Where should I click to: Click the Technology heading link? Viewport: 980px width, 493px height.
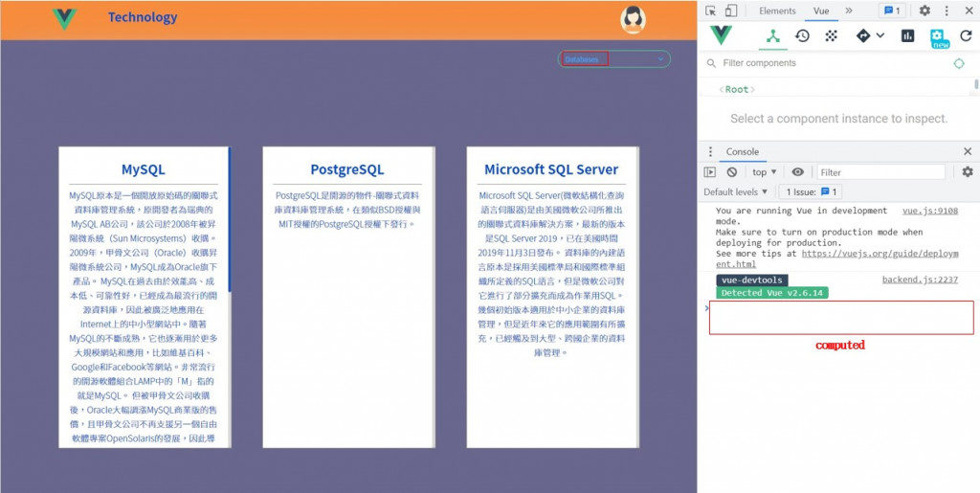pyautogui.click(x=143, y=17)
